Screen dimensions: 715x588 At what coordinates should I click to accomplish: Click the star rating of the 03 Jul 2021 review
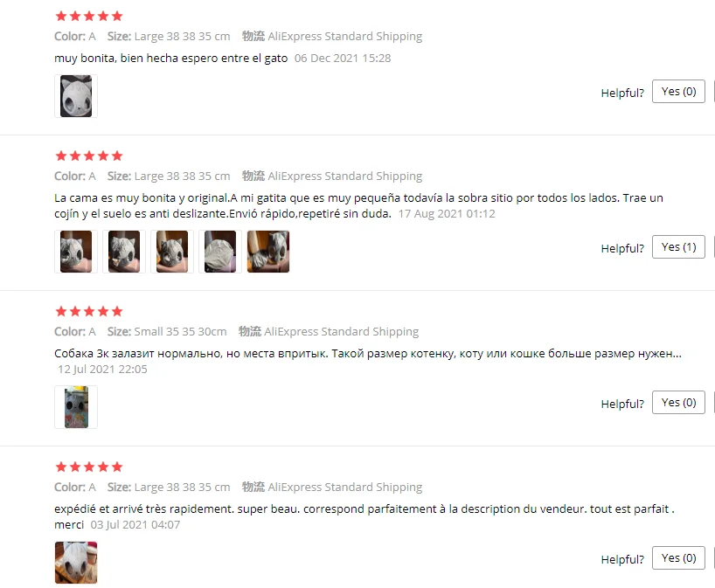tap(89, 467)
